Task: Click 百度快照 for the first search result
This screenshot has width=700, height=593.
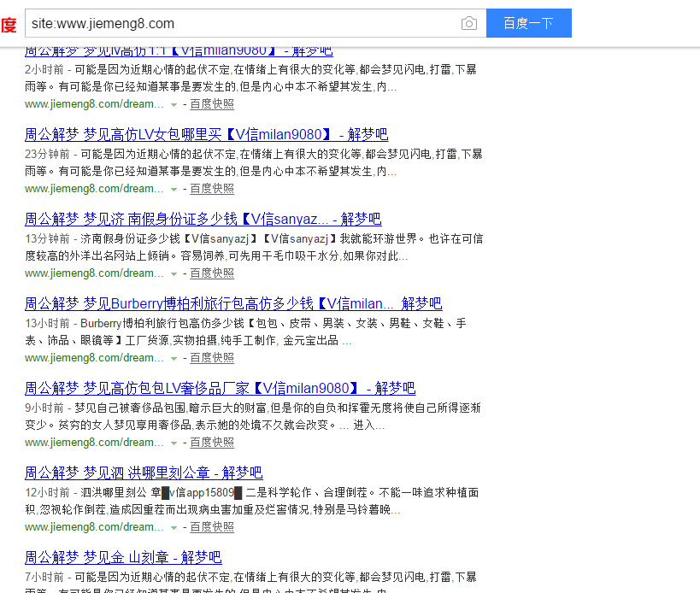Action: tap(211, 103)
